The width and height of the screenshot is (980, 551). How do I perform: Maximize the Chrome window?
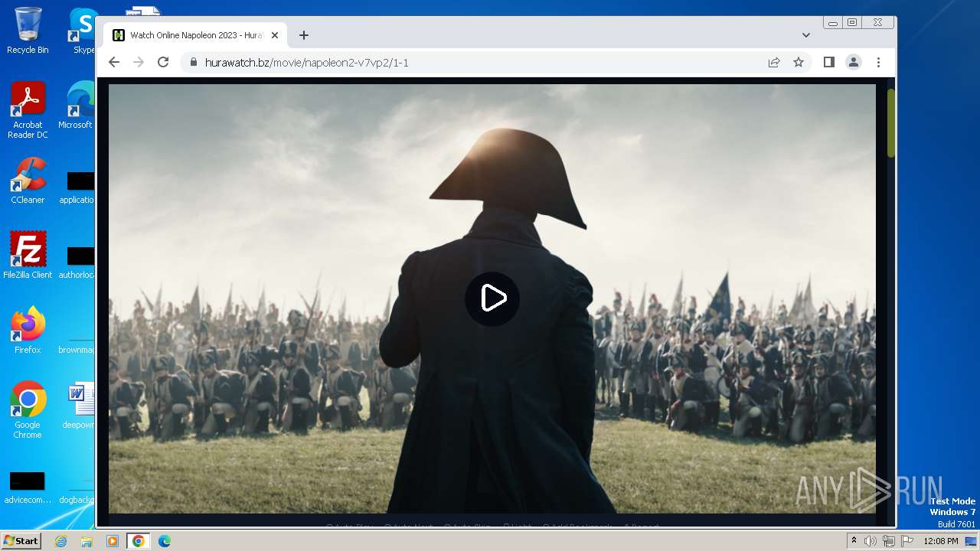tap(852, 23)
